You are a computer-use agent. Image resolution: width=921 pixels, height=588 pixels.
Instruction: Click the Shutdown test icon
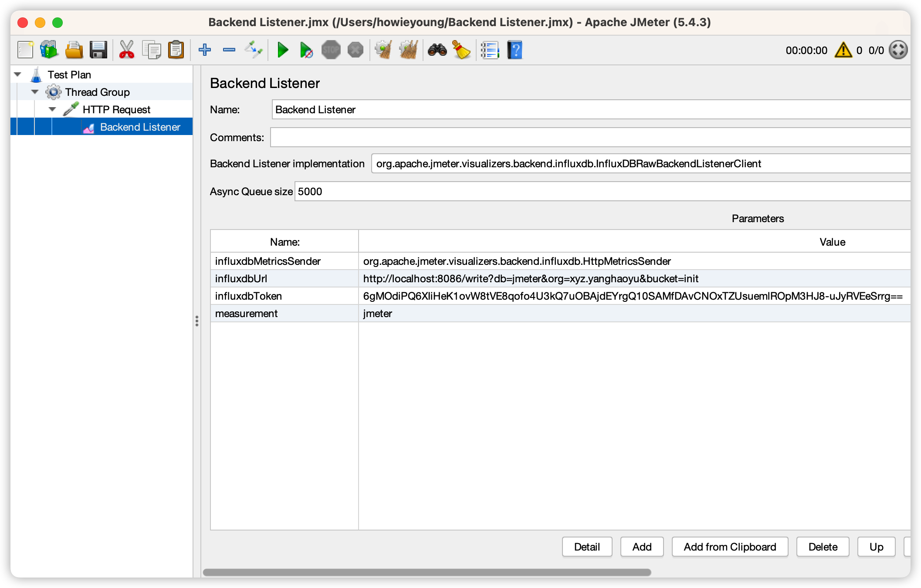pyautogui.click(x=355, y=50)
